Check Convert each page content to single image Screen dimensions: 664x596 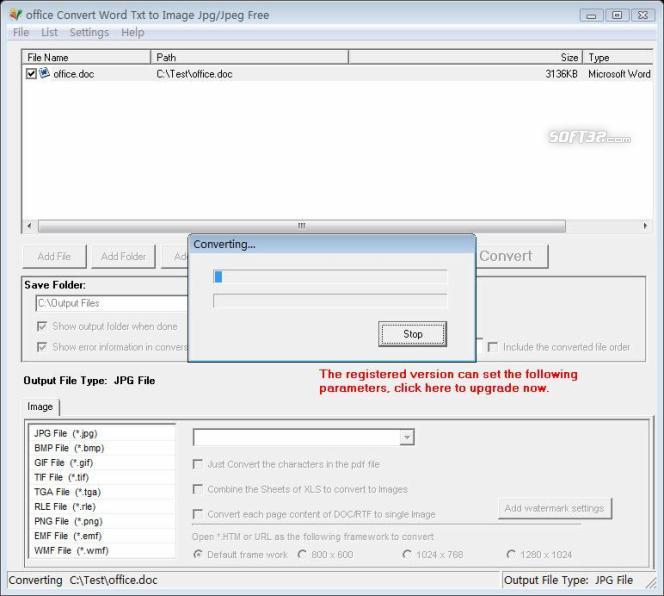coord(197,514)
